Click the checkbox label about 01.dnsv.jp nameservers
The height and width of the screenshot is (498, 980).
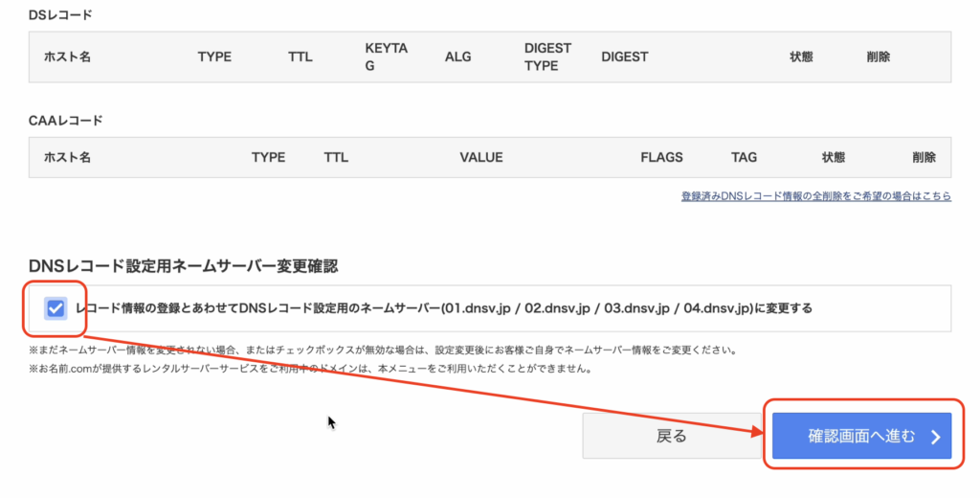coord(443,308)
